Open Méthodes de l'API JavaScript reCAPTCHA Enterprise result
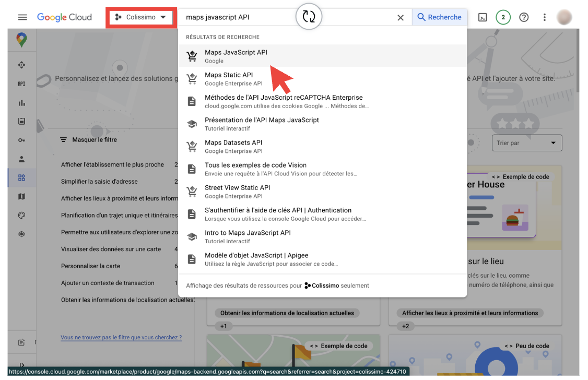588x380 pixels. (323, 101)
